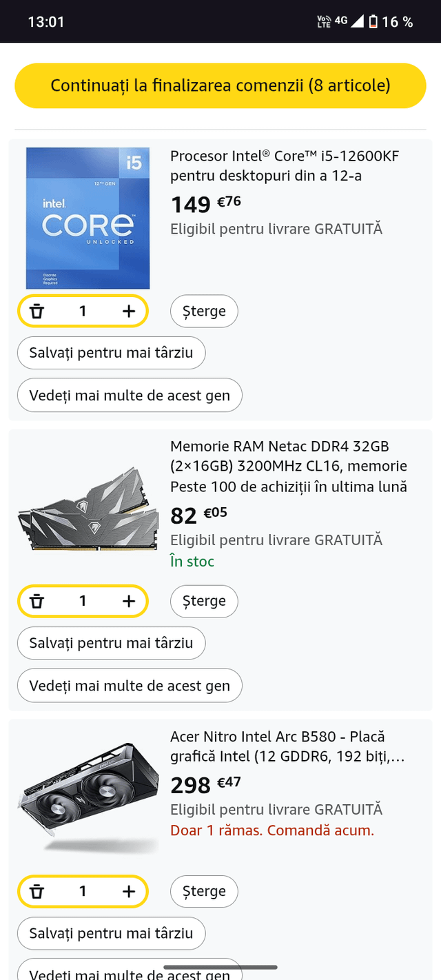441x980 pixels.
Task: Open Intel Core i5-12600KF product image
Action: pyautogui.click(x=88, y=218)
